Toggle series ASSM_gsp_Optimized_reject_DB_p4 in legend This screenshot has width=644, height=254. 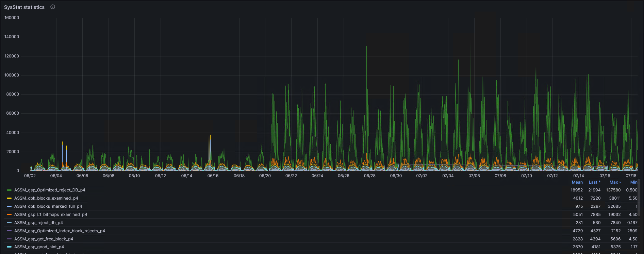[50, 190]
